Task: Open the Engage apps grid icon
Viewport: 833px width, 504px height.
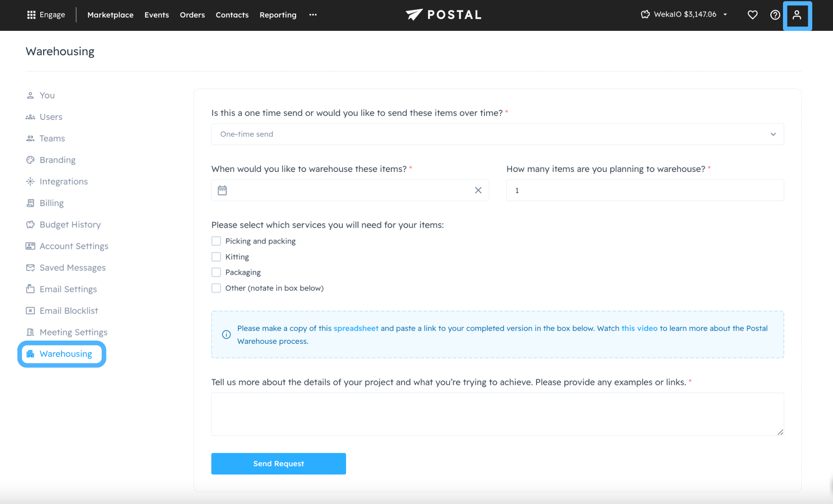Action: point(31,15)
